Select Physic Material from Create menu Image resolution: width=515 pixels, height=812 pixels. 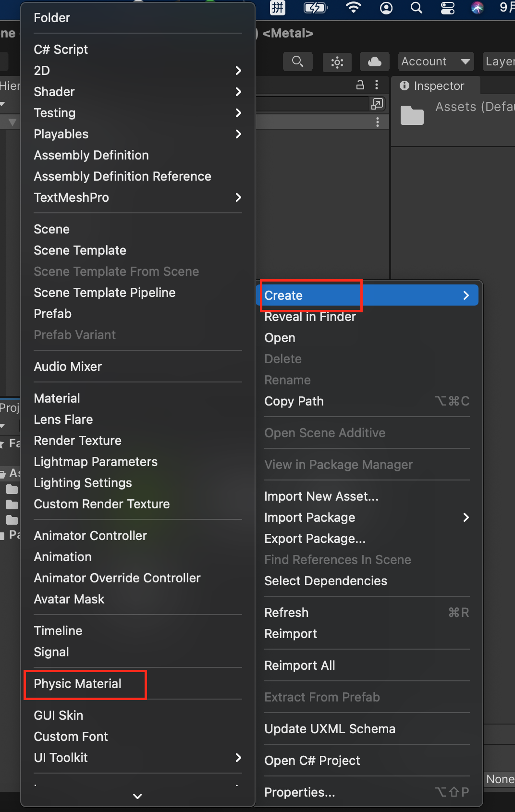(x=78, y=684)
